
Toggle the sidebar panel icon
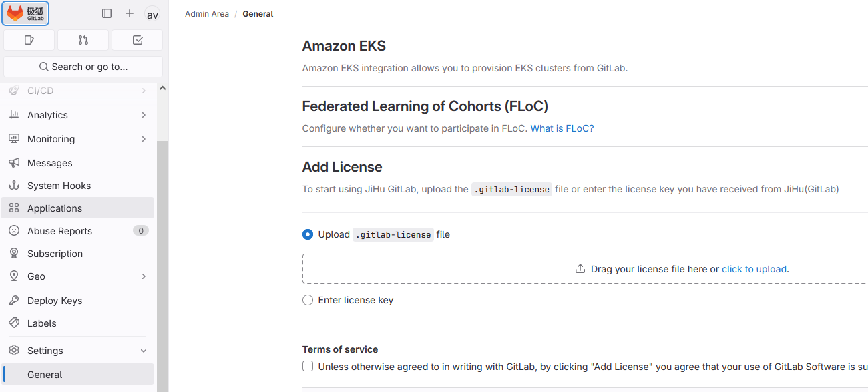tap(107, 13)
